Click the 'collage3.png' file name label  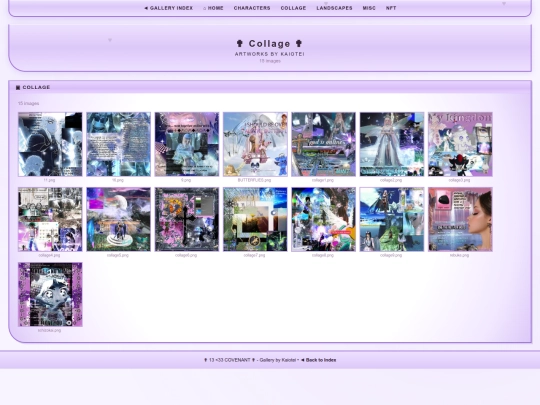tap(459, 180)
